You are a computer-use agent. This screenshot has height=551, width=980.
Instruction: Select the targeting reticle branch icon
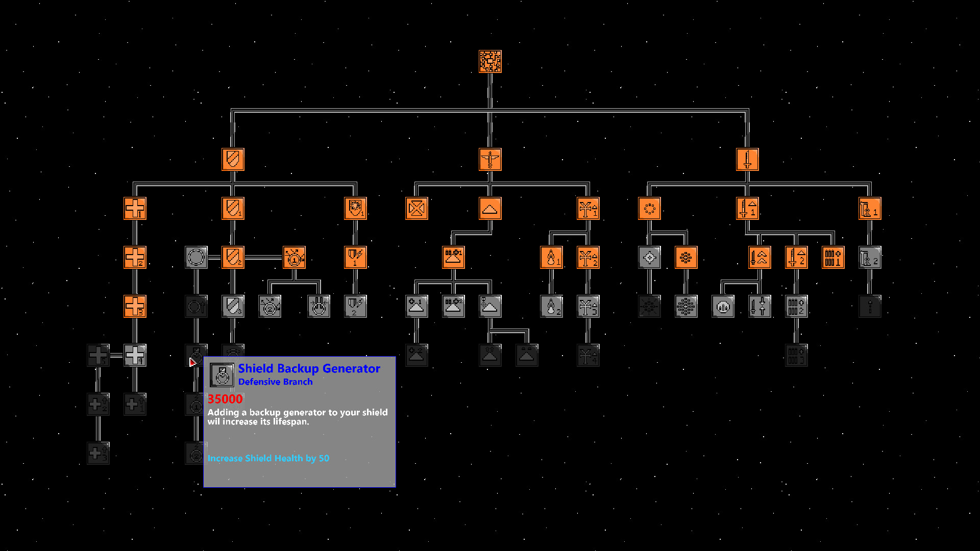649,258
